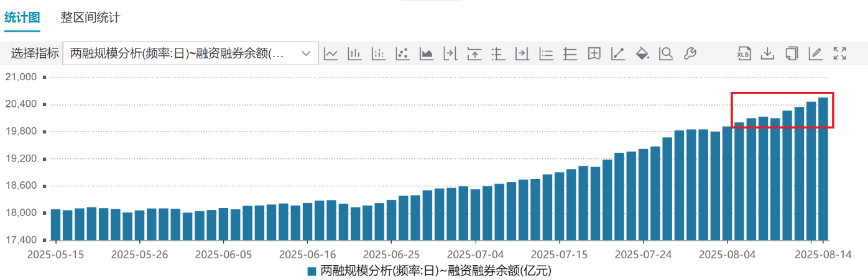The image size is (868, 280).
Task: Switch to scatter plot chart icon
Action: [402, 54]
